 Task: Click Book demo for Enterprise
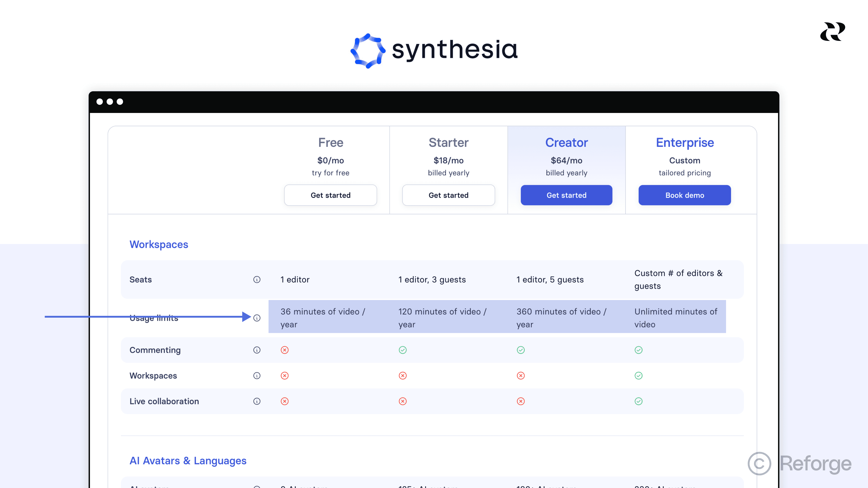tap(685, 195)
